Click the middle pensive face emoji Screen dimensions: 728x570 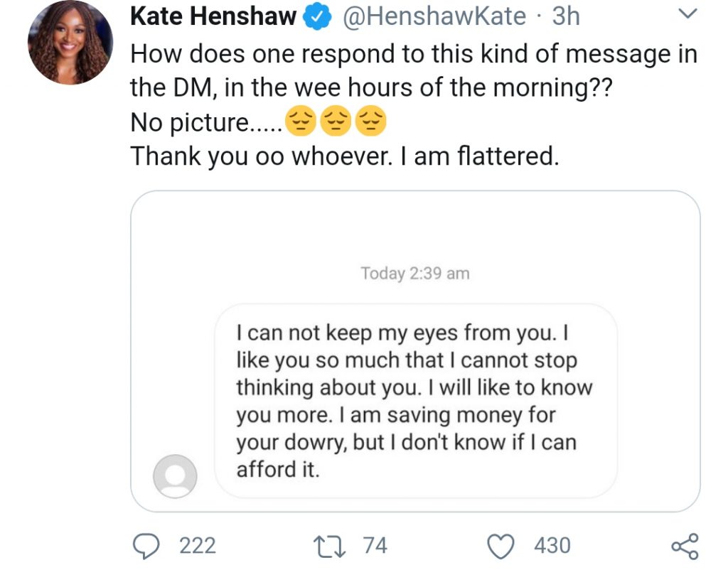336,122
